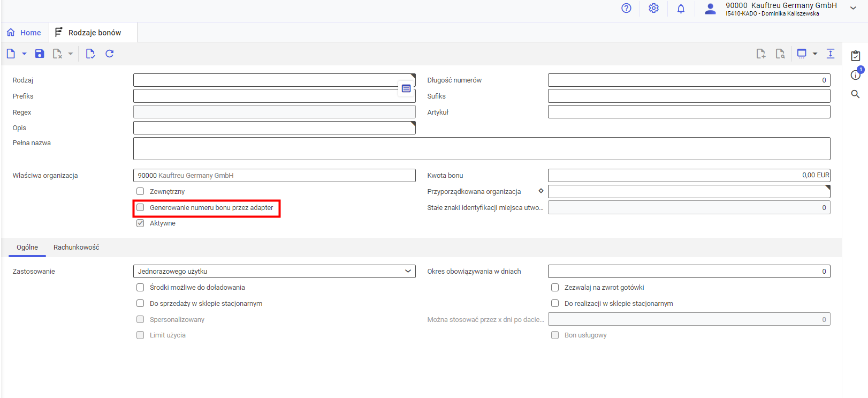Click the Validate document toolbar icon
This screenshot has width=868, height=398.
[x=90, y=54]
